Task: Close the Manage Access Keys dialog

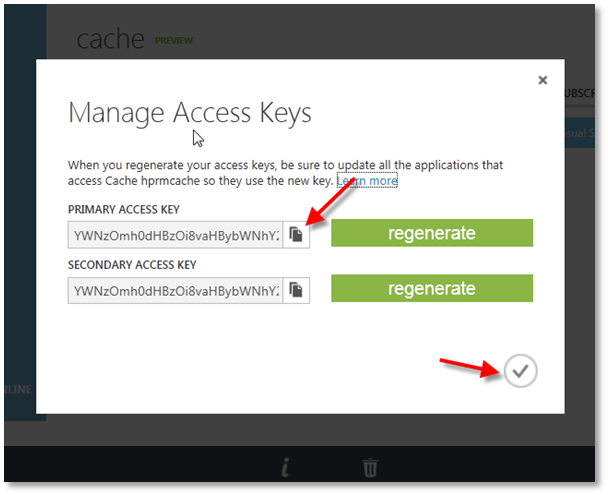Action: (543, 80)
